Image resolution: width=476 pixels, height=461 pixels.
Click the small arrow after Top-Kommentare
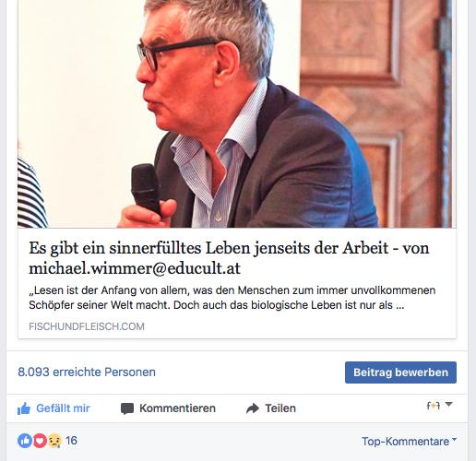[x=455, y=440]
